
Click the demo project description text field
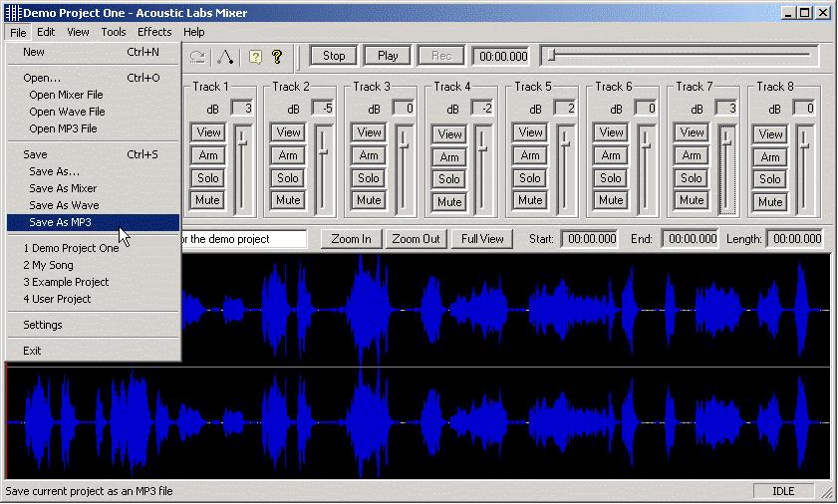pos(244,239)
